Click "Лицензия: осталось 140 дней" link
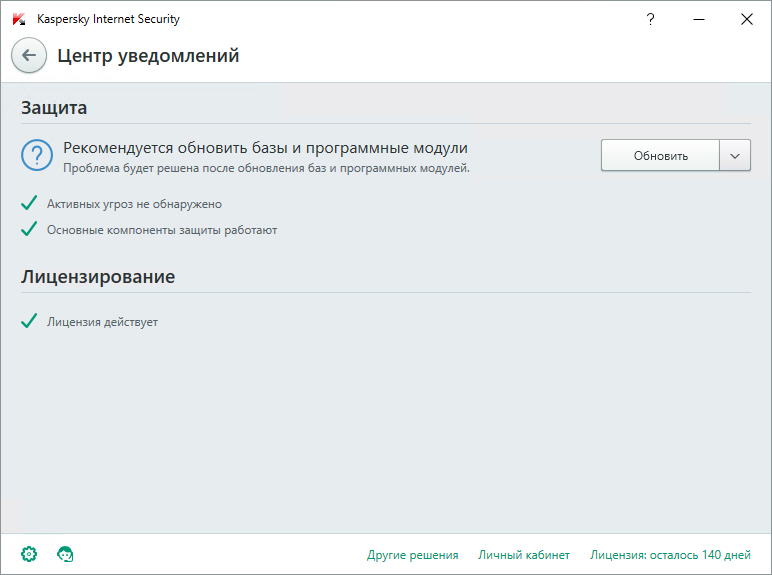This screenshot has height=575, width=772. (670, 555)
